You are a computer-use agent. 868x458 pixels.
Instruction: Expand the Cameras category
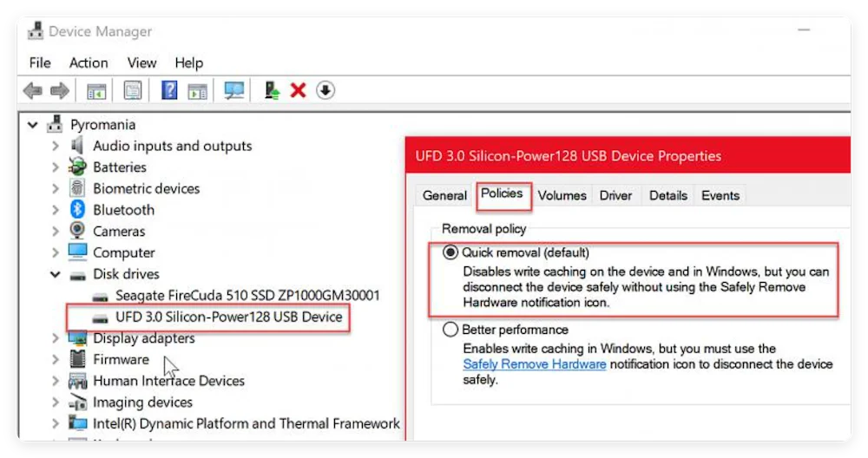pyautogui.click(x=55, y=232)
